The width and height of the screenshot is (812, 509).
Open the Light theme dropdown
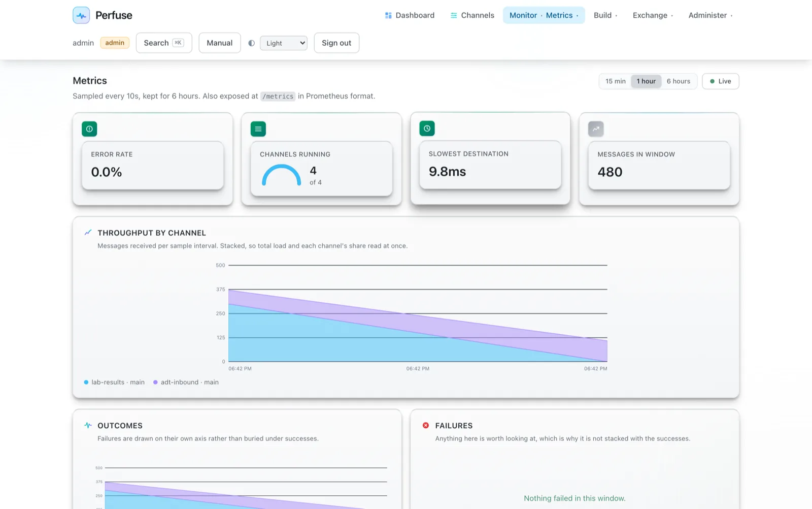pos(284,43)
